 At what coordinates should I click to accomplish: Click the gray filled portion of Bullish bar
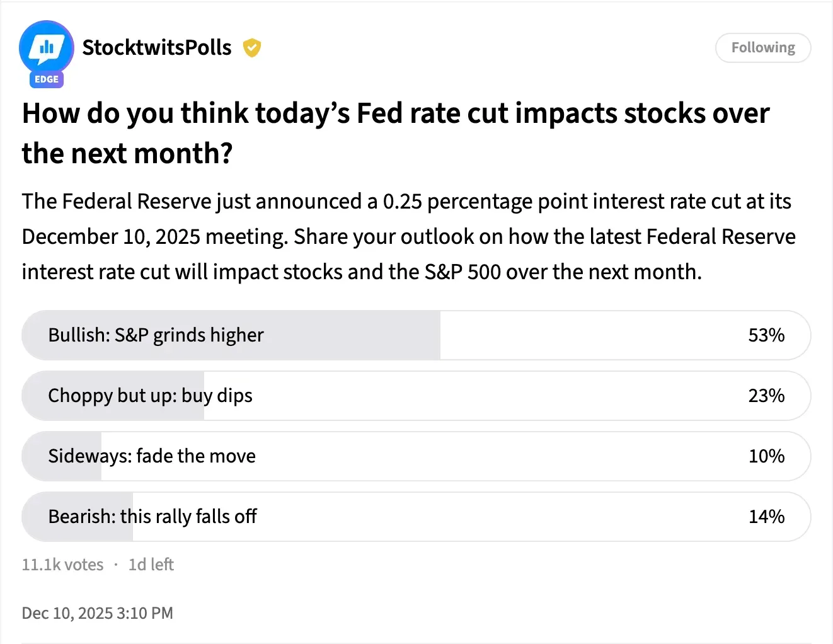[x=353, y=335]
